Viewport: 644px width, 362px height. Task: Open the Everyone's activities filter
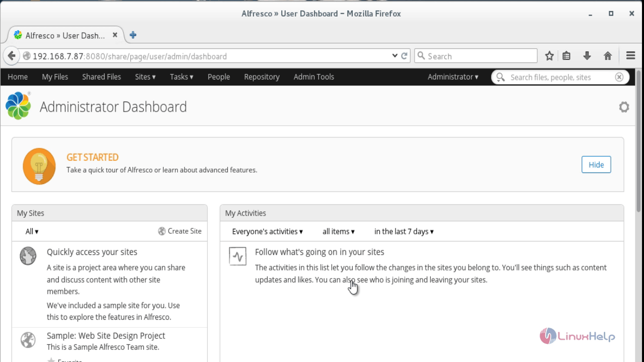point(267,231)
